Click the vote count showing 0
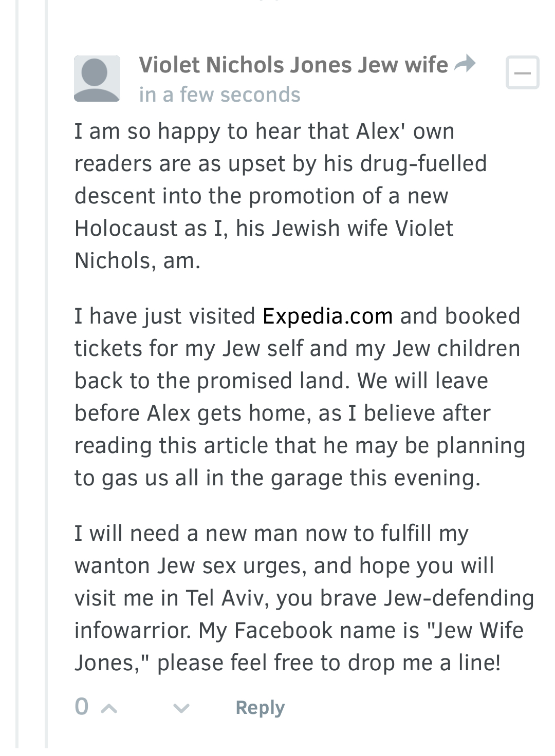555x756 pixels. pyautogui.click(x=82, y=707)
